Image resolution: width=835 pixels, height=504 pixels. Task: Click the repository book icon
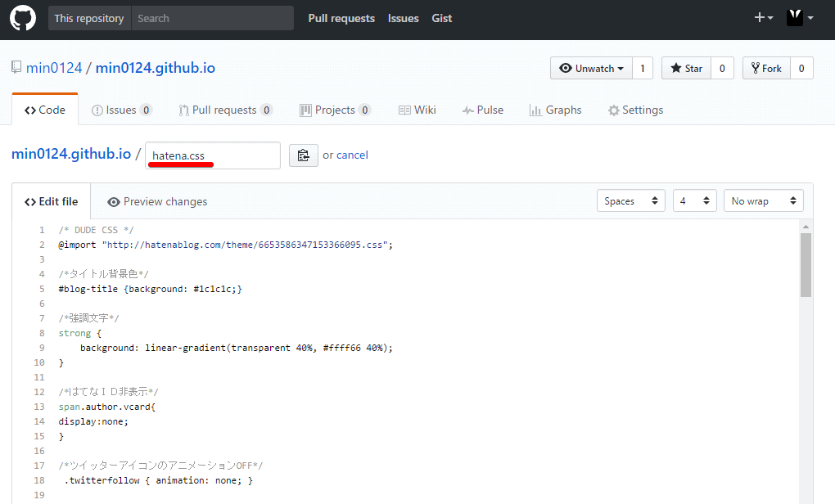[16, 68]
